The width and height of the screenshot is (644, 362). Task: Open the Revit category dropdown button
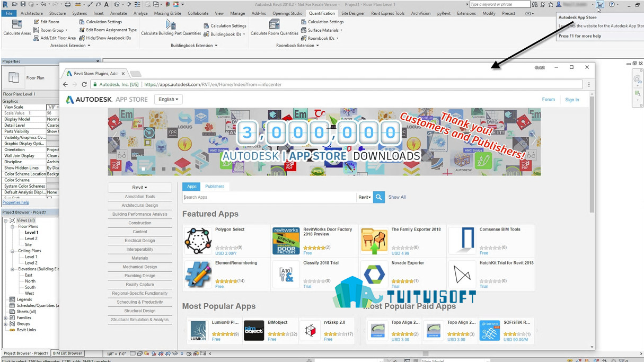coord(140,188)
